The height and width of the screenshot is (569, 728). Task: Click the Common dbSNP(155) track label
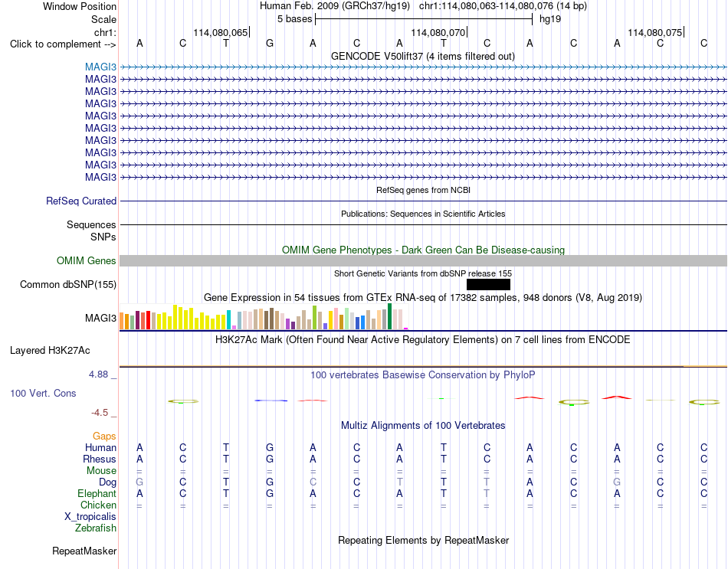point(67,285)
